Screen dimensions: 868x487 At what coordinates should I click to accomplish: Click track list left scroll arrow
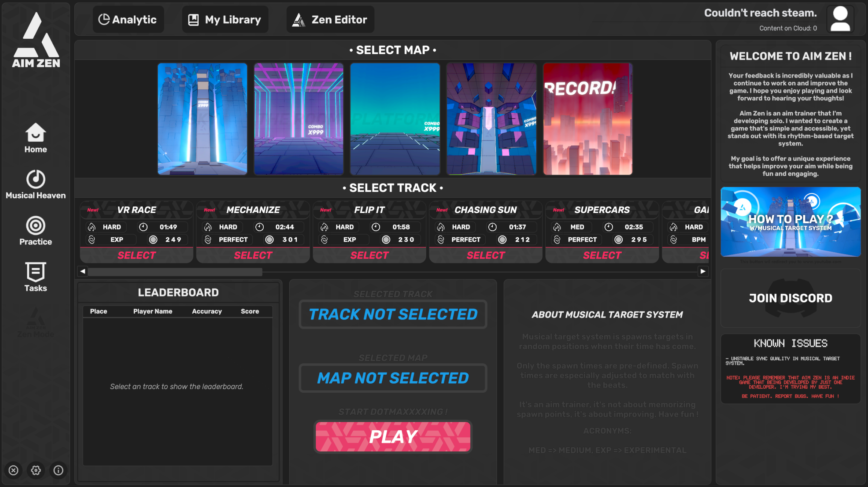click(83, 271)
